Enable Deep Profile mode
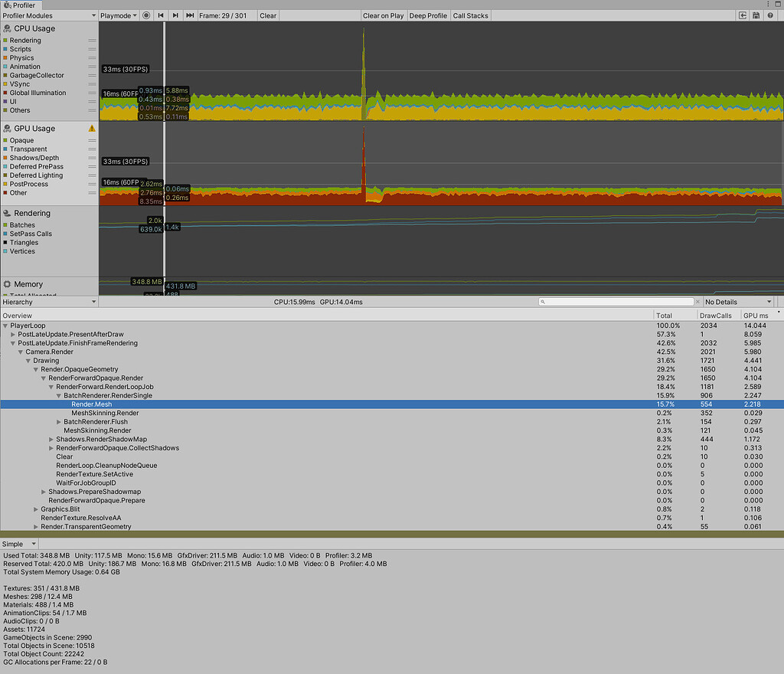Viewport: 784px width, 674px height. pos(428,15)
